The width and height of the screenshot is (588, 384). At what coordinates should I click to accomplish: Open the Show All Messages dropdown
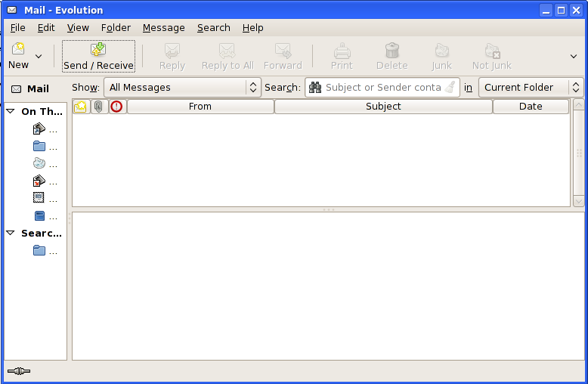(x=182, y=88)
